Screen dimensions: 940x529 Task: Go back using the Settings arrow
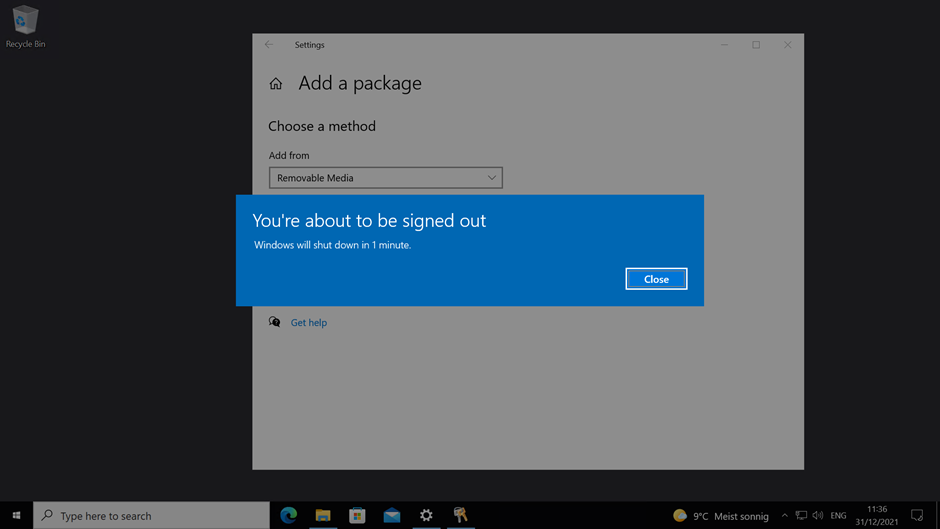click(x=269, y=44)
